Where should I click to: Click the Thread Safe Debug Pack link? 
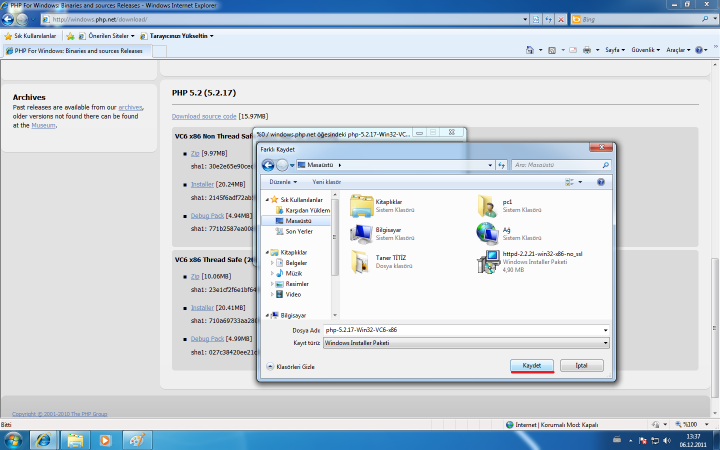207,339
